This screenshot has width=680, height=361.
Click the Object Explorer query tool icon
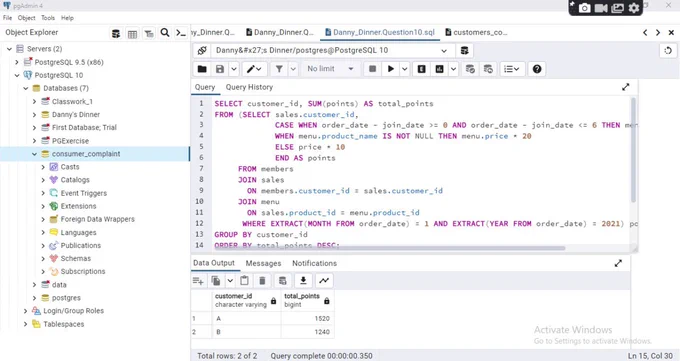click(x=116, y=33)
